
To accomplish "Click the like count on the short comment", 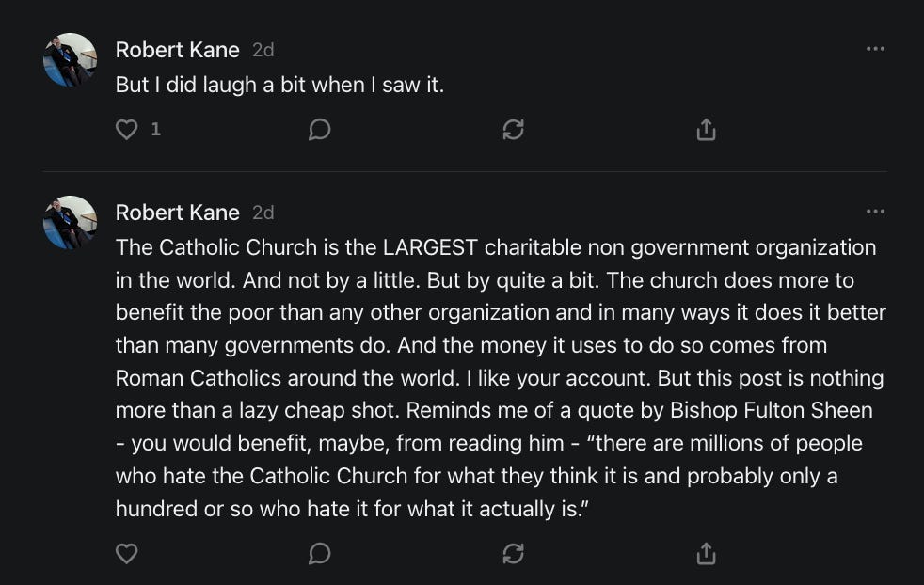I will [x=156, y=130].
